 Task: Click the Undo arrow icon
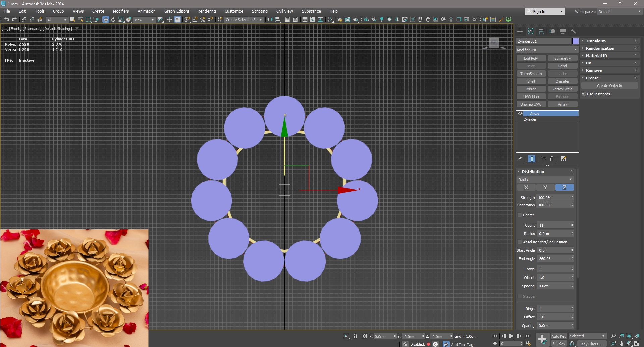pyautogui.click(x=6, y=20)
